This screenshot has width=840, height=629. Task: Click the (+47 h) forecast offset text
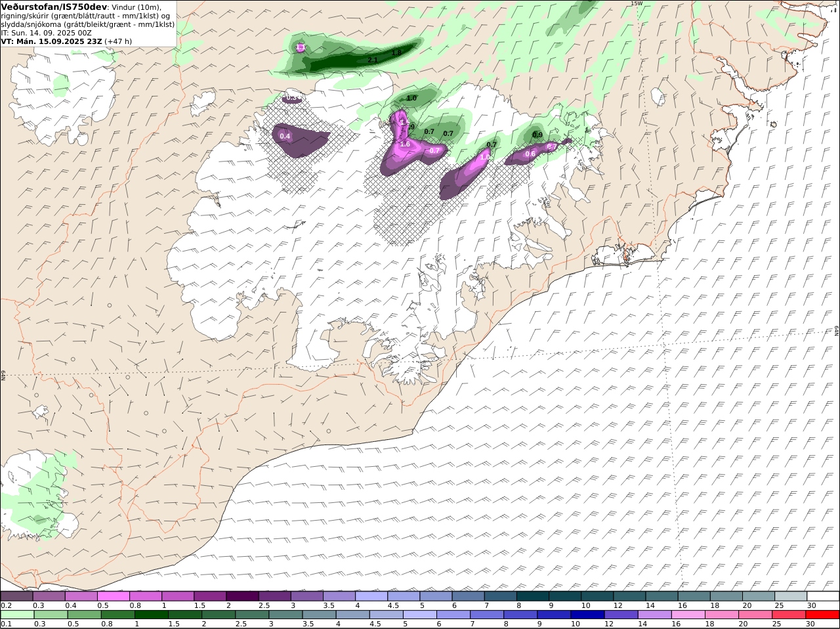(x=118, y=41)
